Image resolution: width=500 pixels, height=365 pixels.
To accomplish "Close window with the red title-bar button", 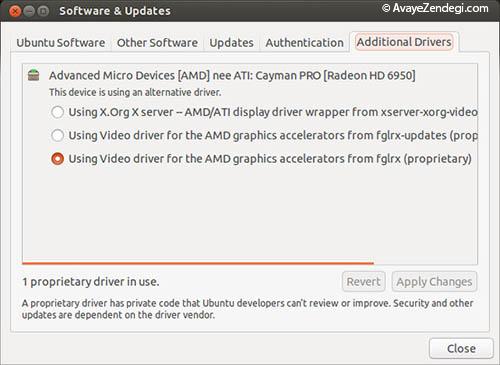I will tap(15, 11).
